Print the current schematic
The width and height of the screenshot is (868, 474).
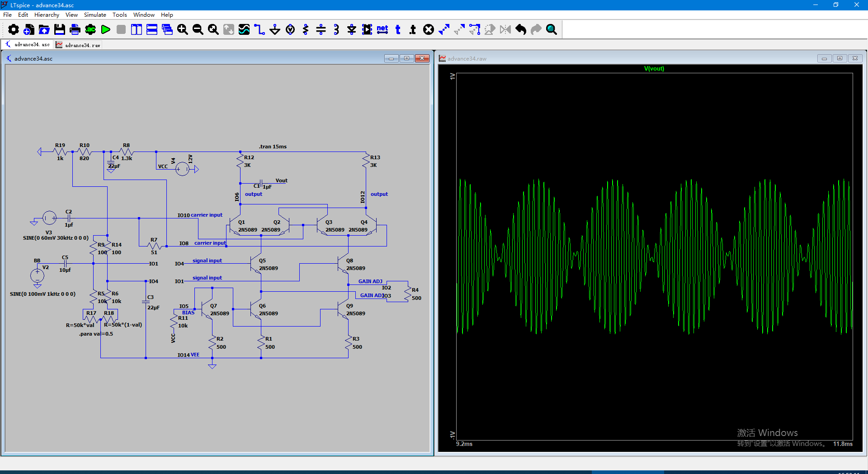click(x=75, y=30)
